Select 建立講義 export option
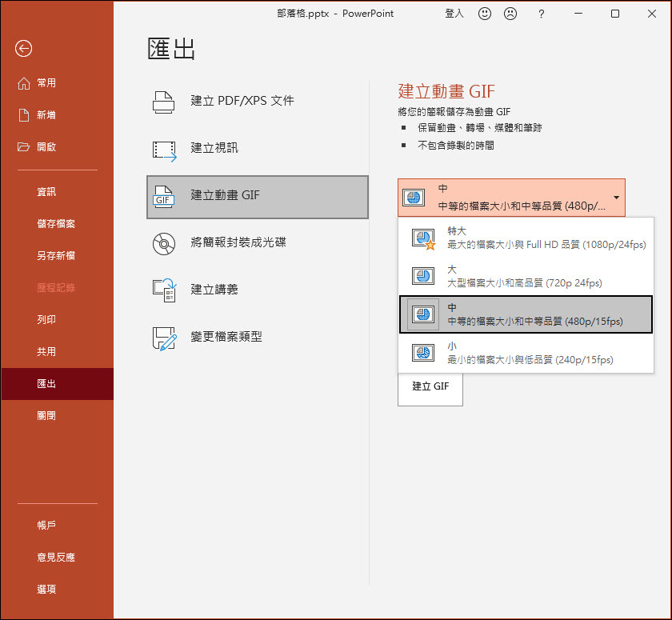The width and height of the screenshot is (672, 620). click(257, 290)
